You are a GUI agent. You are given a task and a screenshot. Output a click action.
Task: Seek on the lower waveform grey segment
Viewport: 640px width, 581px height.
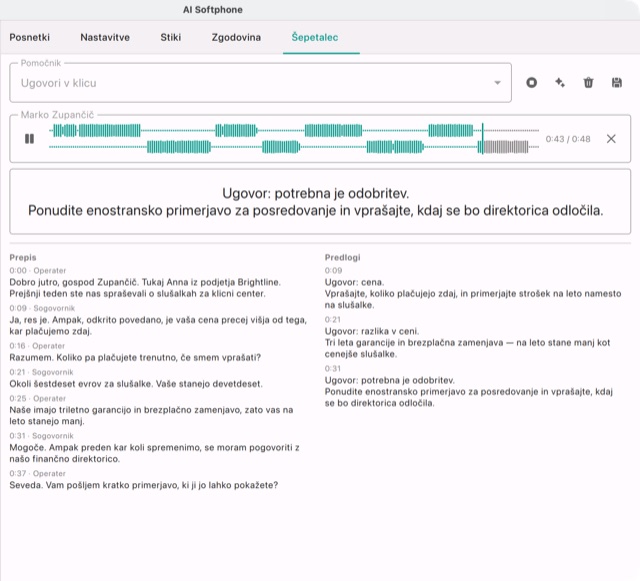click(506, 147)
